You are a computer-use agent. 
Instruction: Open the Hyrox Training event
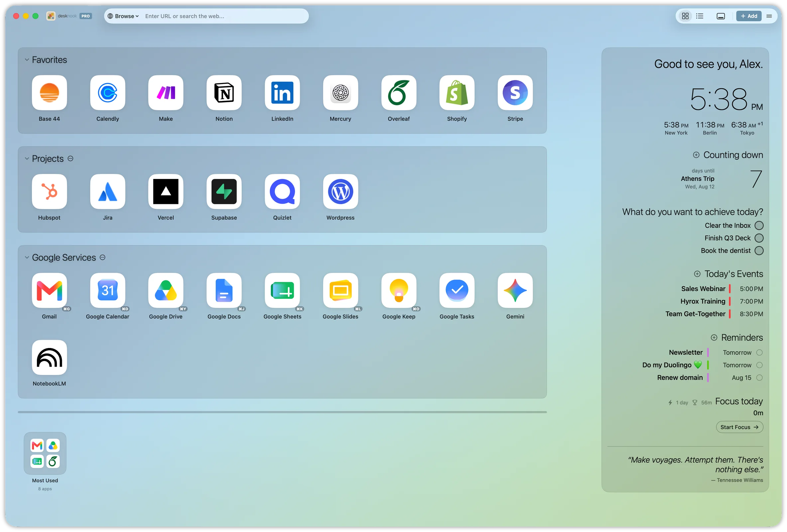point(722,302)
